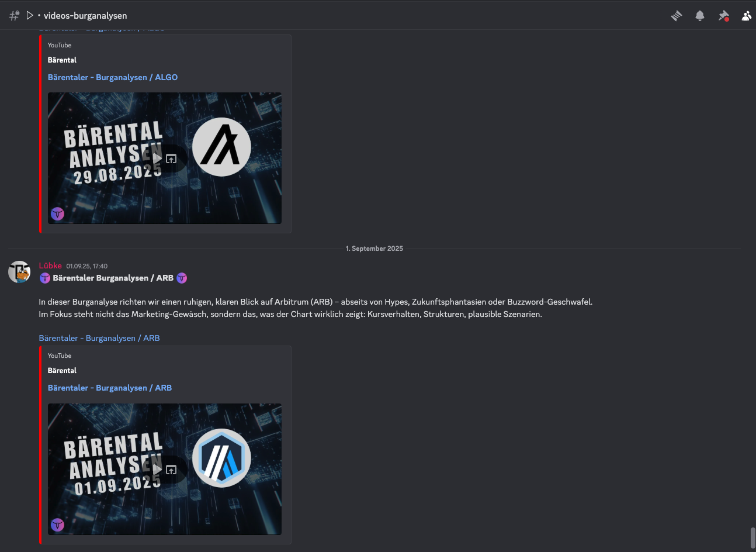The image size is (756, 552).
Task: Expand the triangle arrow beside channel name
Action: tap(29, 15)
